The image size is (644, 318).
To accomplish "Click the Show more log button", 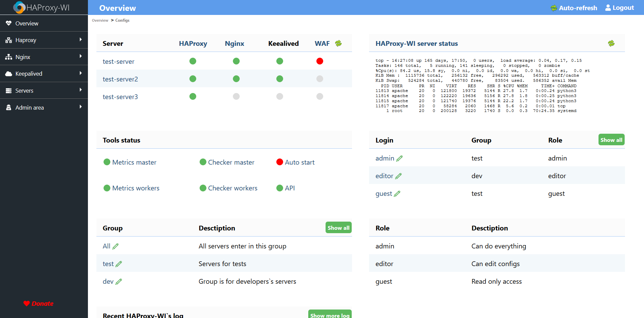I will tap(330, 315).
